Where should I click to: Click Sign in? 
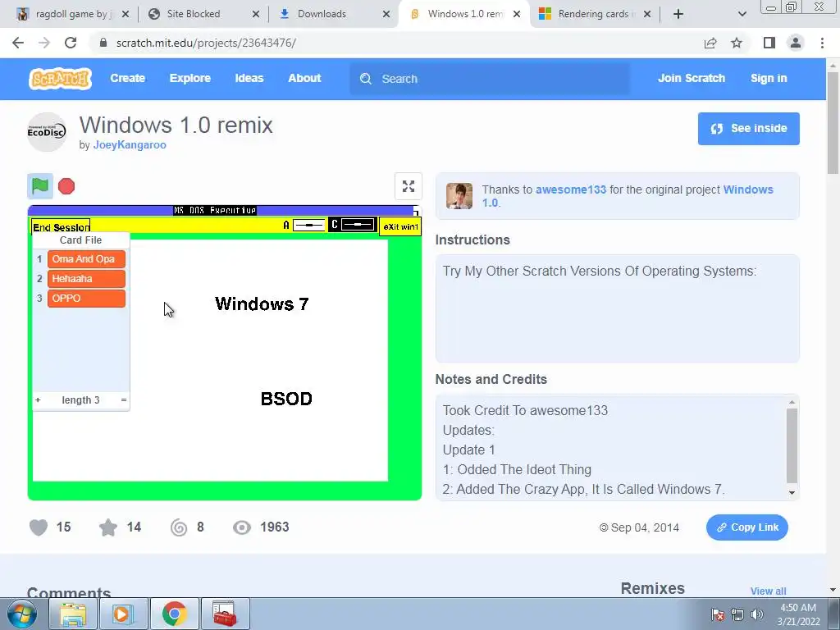769,78
